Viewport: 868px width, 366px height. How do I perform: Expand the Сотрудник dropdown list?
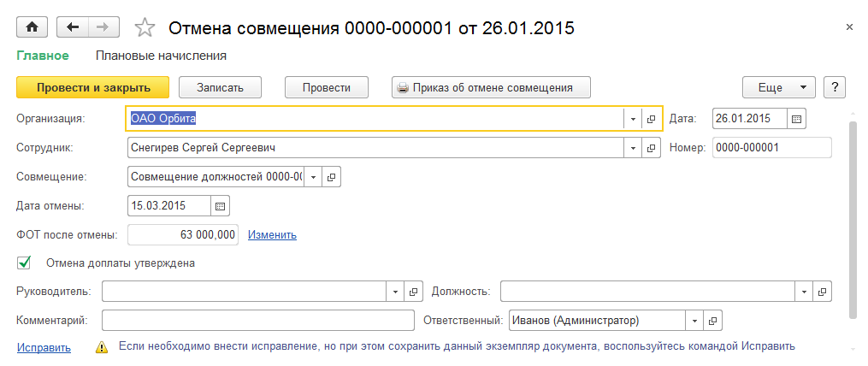(633, 148)
